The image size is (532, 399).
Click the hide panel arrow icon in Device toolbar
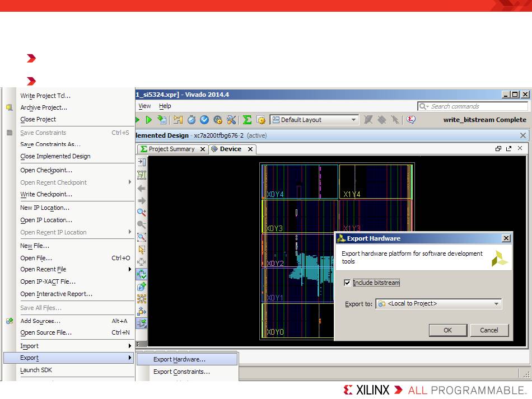[x=142, y=162]
